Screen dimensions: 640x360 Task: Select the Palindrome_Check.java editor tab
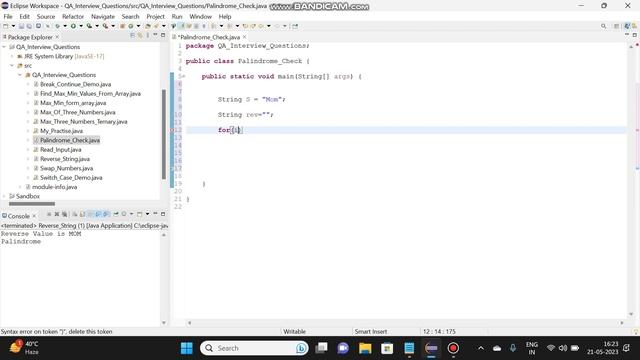209,37
